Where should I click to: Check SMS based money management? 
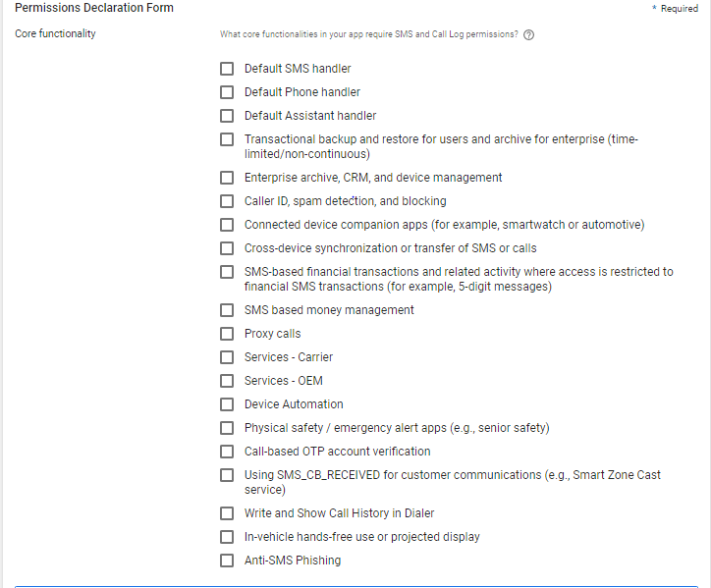click(x=227, y=310)
